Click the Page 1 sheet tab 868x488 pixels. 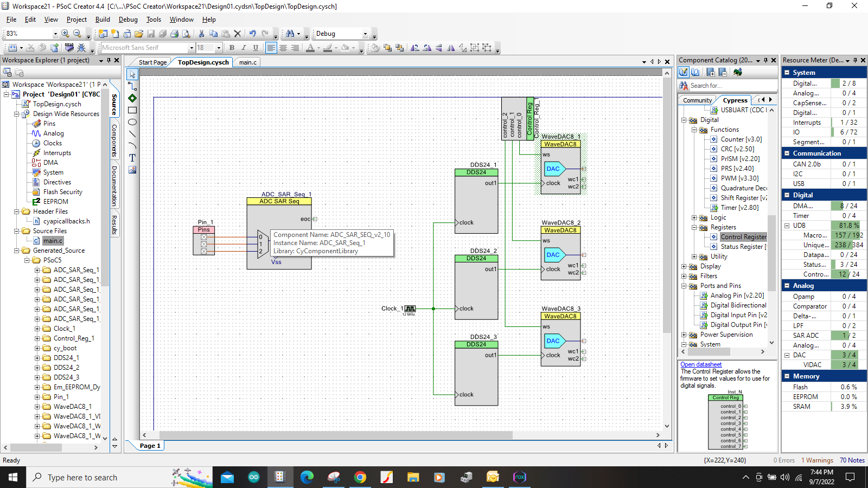[x=150, y=446]
